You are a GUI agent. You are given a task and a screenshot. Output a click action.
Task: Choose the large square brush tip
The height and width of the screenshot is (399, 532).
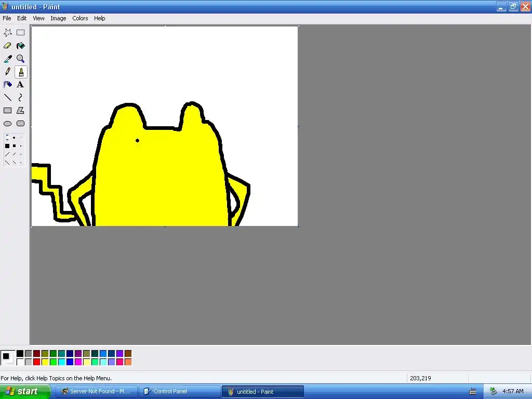point(7,146)
